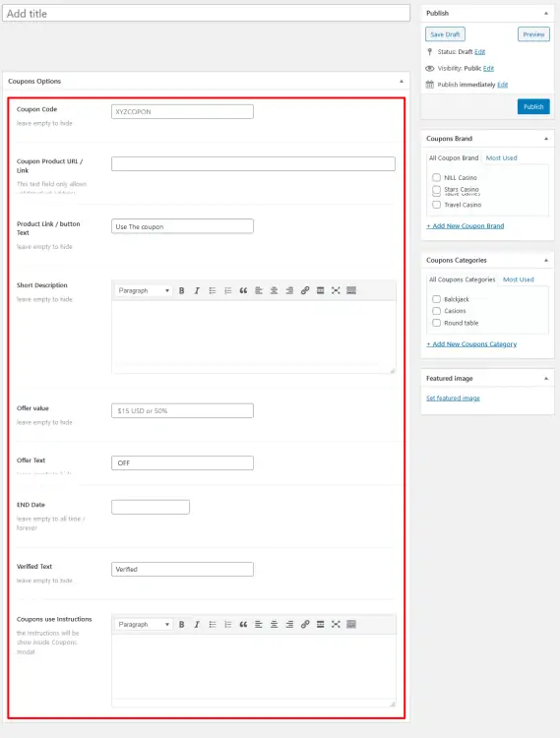Open Paragraph dropdown in Coupons use Instructions
Image resolution: width=560 pixels, height=738 pixels.
click(144, 624)
